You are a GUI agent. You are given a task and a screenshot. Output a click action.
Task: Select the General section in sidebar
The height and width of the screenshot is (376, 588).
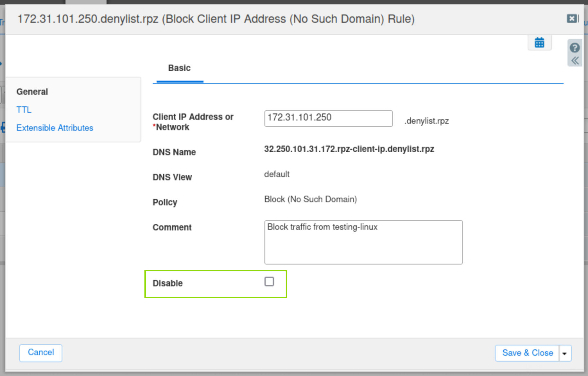32,92
